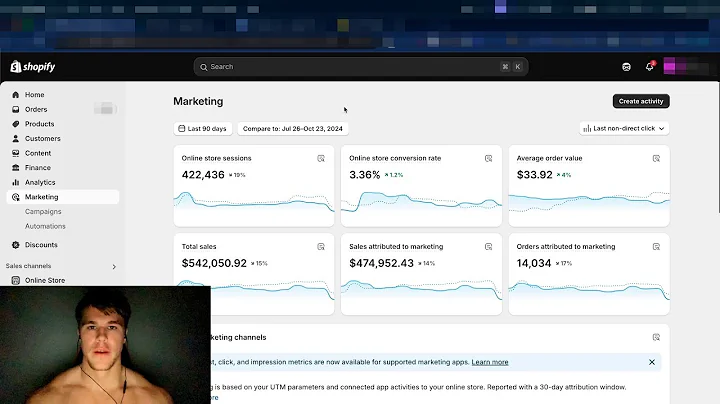The width and height of the screenshot is (720, 404).
Task: Click the Customers person icon
Action: tap(16, 139)
